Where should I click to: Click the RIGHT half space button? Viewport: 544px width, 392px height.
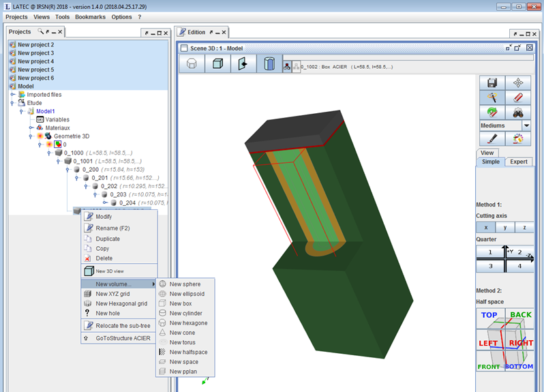[522, 344]
